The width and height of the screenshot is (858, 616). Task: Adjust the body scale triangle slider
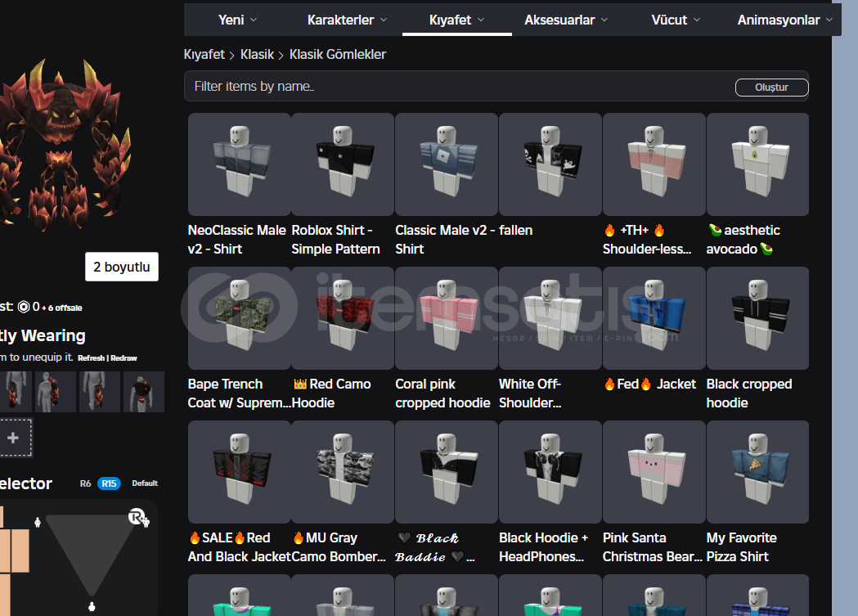(91, 555)
